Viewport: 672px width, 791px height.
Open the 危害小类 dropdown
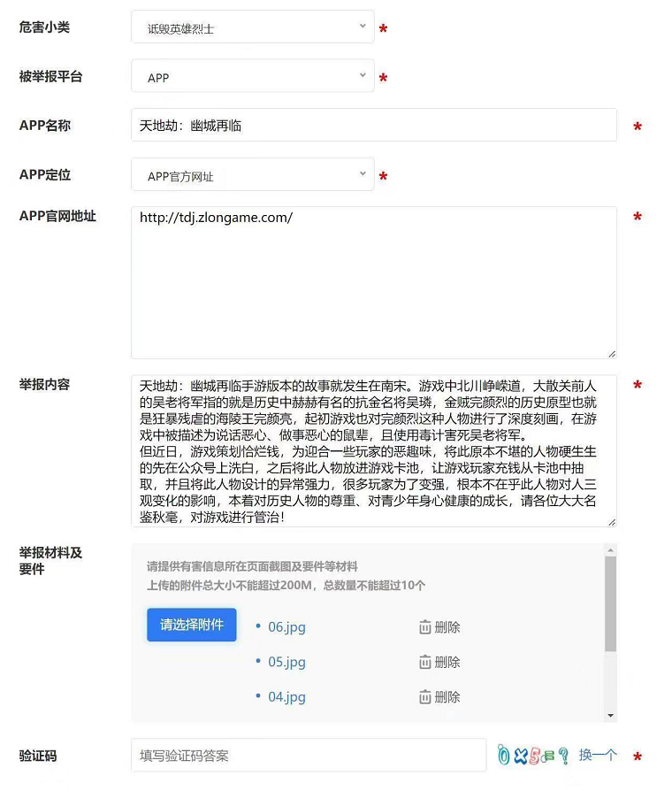[253, 27]
